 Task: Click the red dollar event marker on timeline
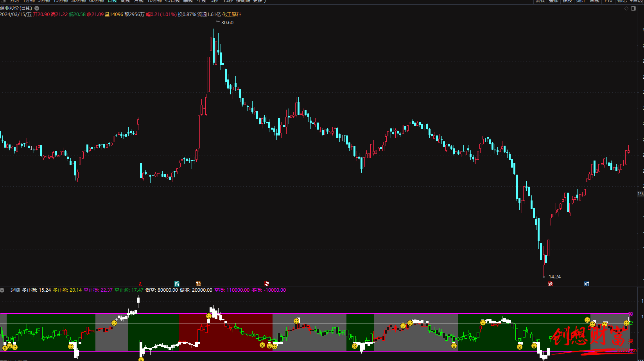click(x=141, y=283)
